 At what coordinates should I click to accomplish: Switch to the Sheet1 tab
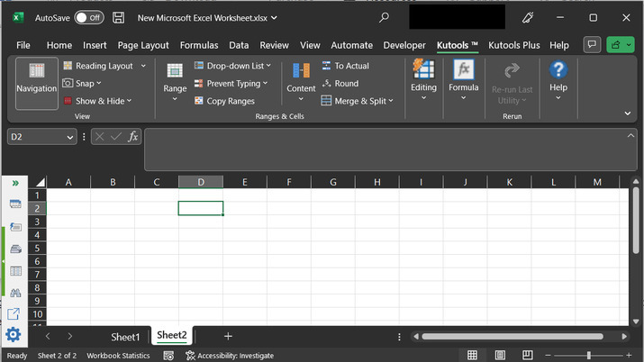pyautogui.click(x=125, y=336)
